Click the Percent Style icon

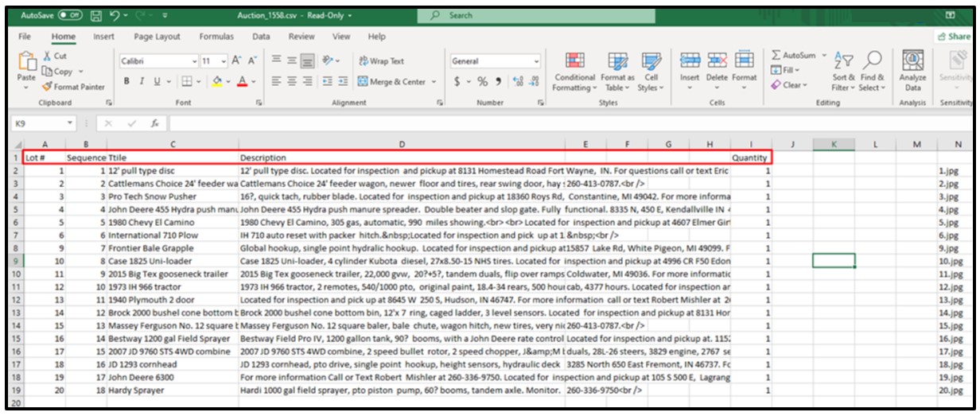[x=482, y=81]
